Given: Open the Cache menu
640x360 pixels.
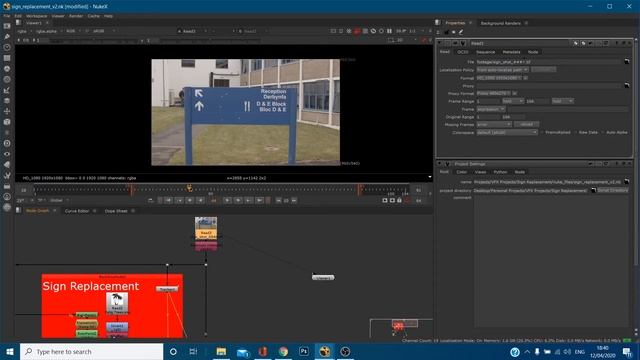Looking at the screenshot, I should click(93, 16).
